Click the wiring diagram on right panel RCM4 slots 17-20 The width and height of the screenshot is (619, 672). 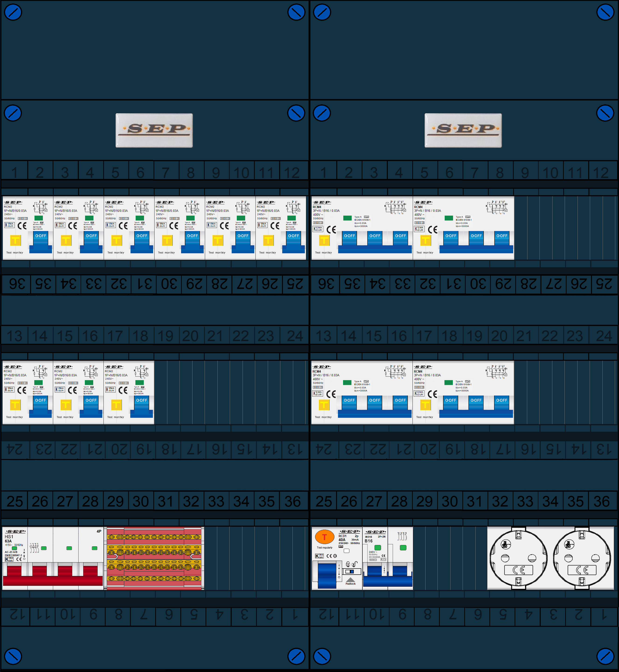[x=497, y=372]
